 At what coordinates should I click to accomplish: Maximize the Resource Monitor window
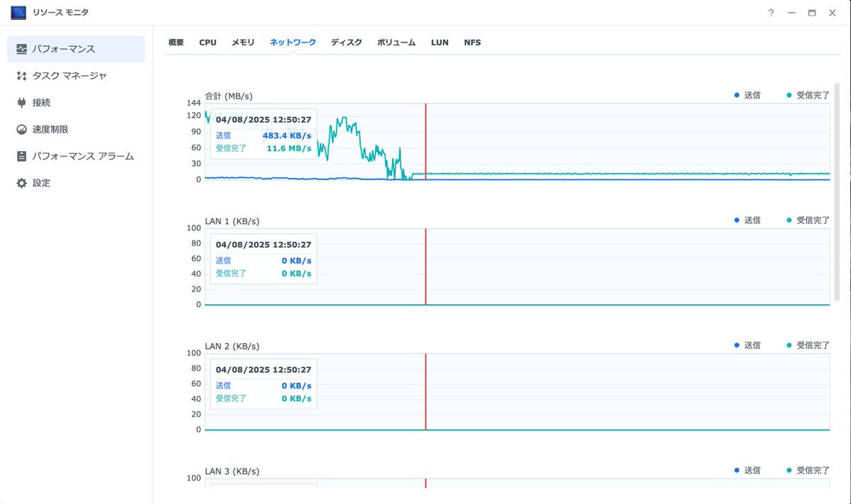(x=812, y=13)
